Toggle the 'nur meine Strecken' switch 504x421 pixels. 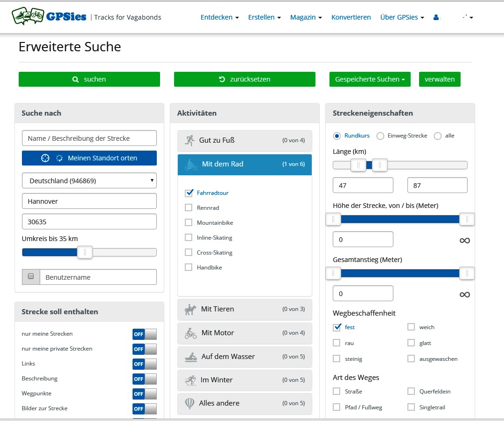(144, 334)
